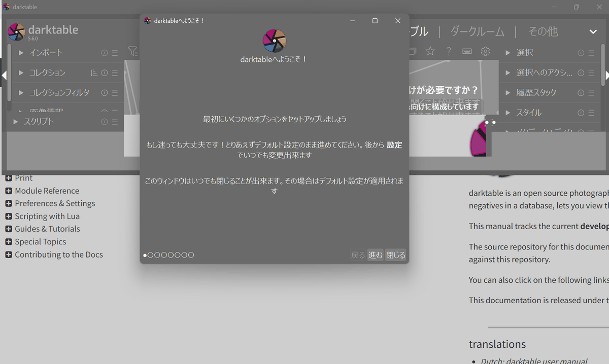Maximize the darktableへようこそ dialog window
Viewport: 609px width, 364px height.
point(375,21)
